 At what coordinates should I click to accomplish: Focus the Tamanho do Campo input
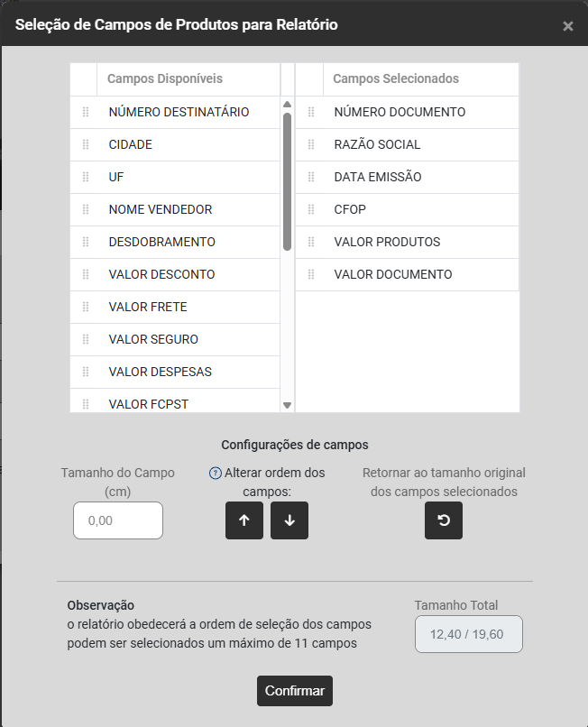coord(118,520)
